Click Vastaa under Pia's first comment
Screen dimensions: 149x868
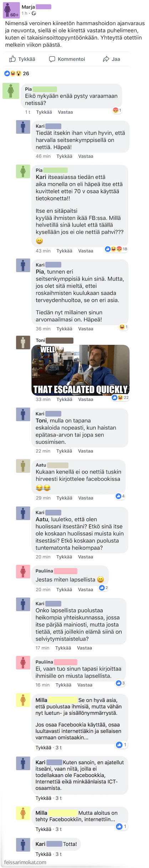tap(65, 112)
